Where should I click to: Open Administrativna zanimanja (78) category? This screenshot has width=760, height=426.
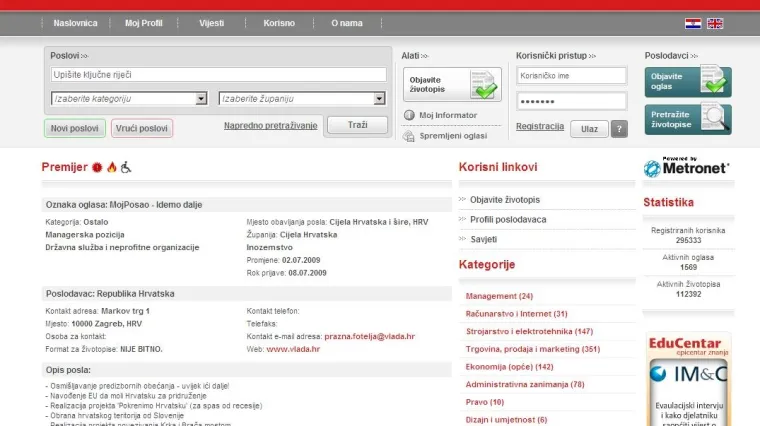tap(525, 384)
